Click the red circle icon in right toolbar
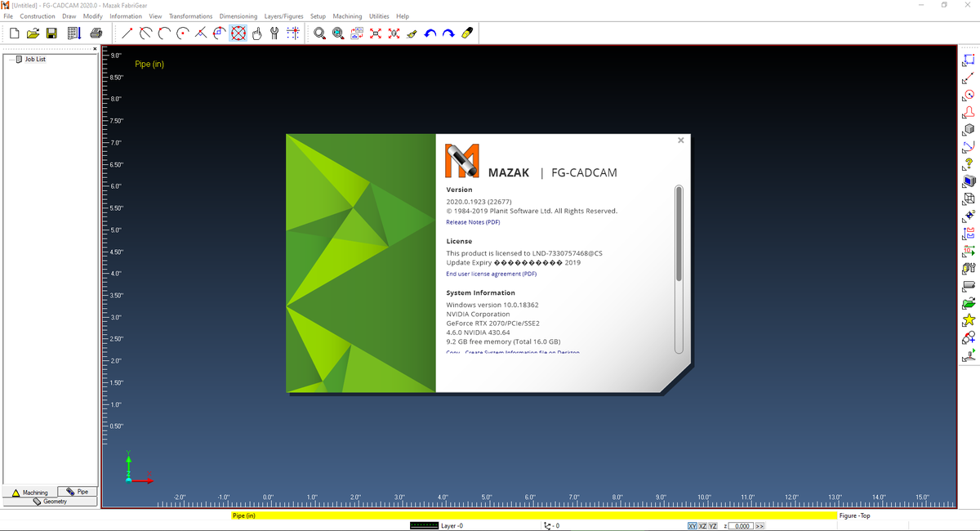This screenshot has width=980, height=531. [969, 95]
